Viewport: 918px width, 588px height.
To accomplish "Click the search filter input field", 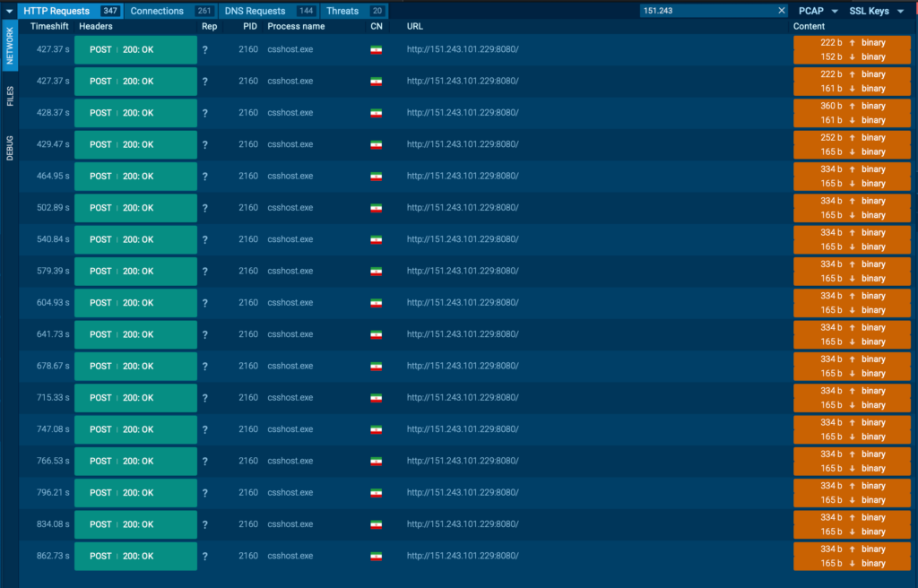I will click(708, 11).
